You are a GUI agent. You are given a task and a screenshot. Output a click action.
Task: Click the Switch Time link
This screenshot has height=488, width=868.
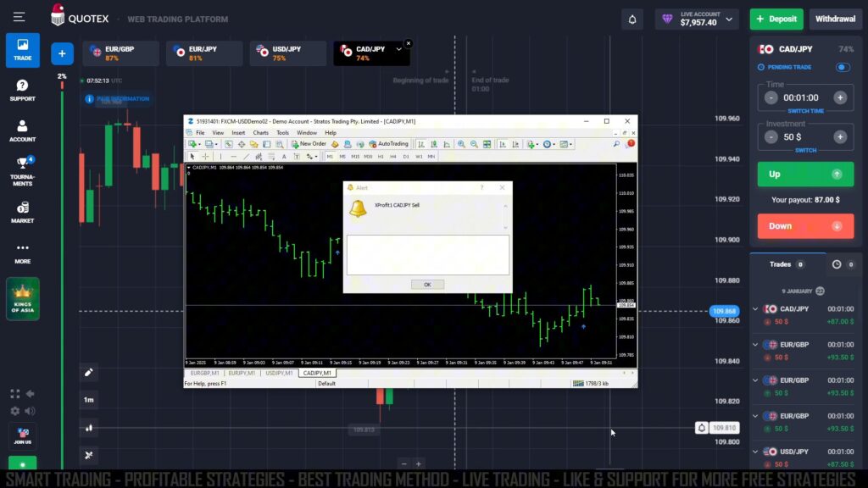pyautogui.click(x=805, y=111)
